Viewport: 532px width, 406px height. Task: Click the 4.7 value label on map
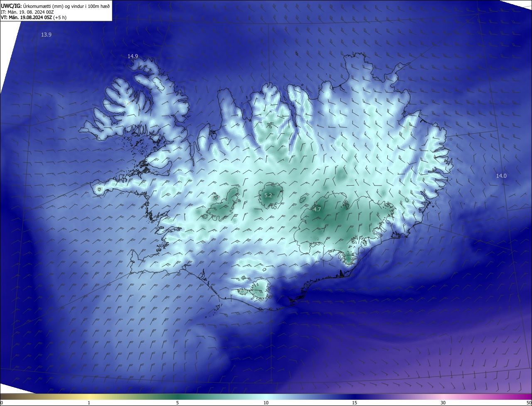pos(317,210)
